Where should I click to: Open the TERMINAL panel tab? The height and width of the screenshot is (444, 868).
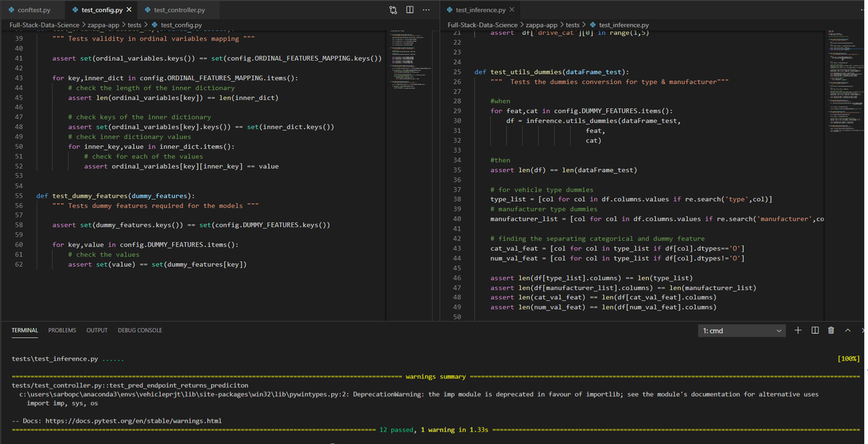click(x=25, y=330)
